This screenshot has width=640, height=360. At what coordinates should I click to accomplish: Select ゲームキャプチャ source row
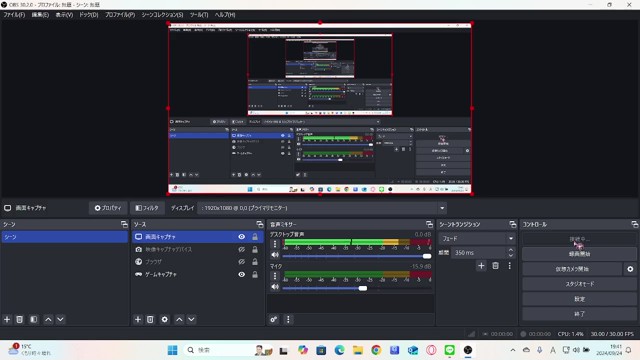[x=198, y=274]
